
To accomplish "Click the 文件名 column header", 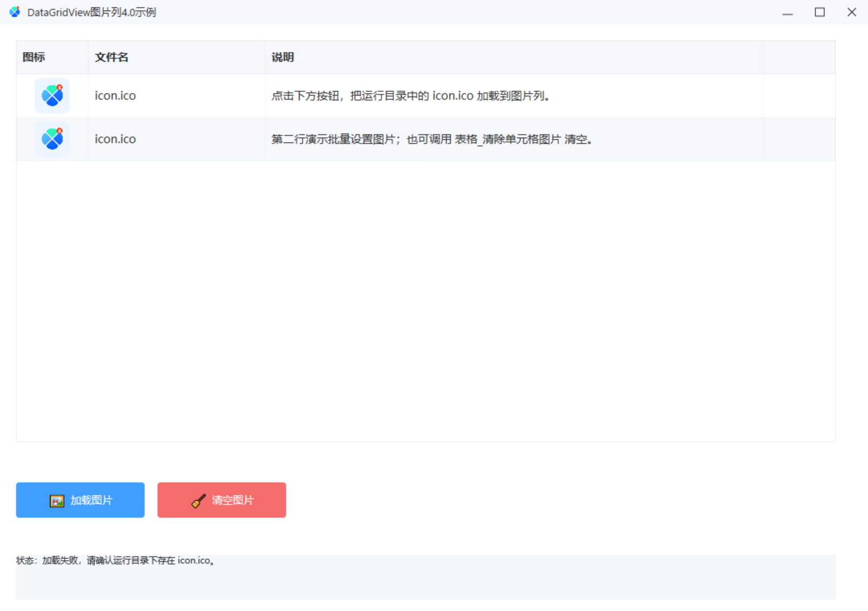I will tap(177, 57).
